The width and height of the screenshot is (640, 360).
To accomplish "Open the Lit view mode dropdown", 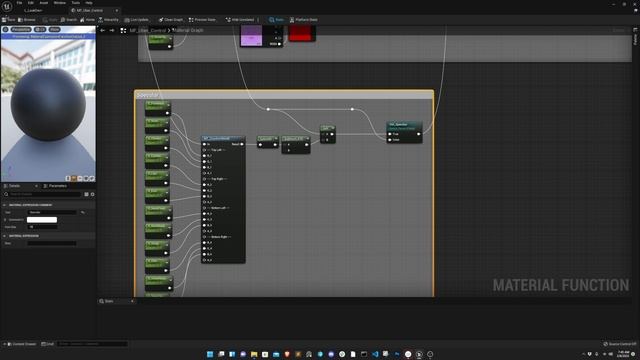I will (x=40, y=29).
